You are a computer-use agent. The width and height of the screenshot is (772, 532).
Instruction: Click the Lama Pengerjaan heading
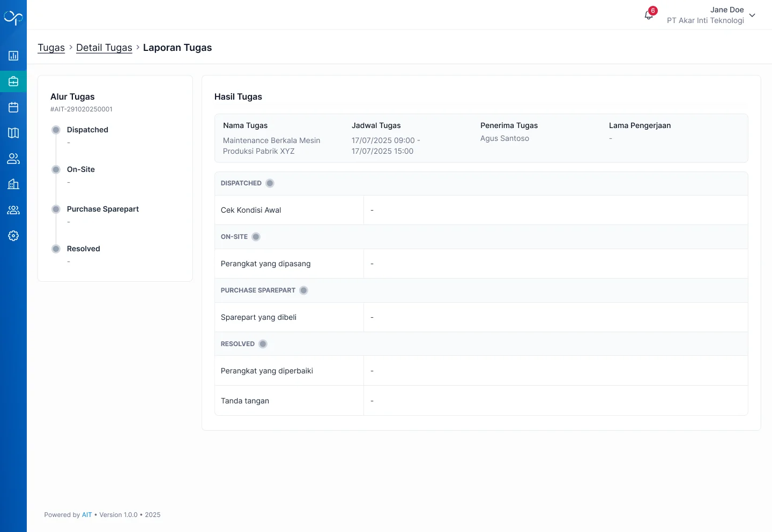640,125
